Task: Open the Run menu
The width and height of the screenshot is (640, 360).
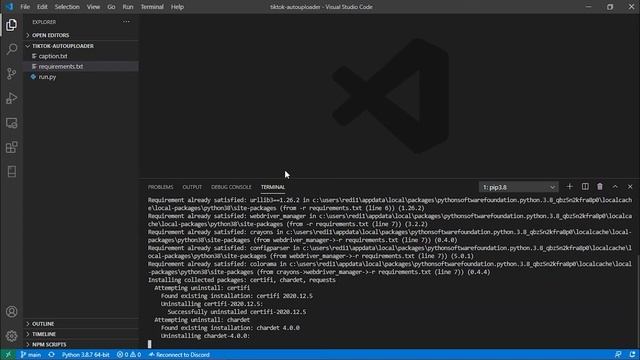Action: tap(128, 7)
